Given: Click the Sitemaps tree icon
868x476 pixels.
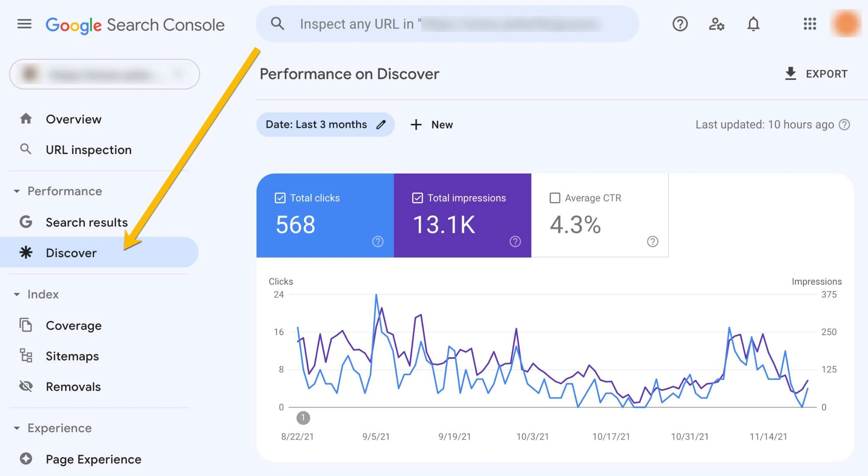Looking at the screenshot, I should pos(26,356).
